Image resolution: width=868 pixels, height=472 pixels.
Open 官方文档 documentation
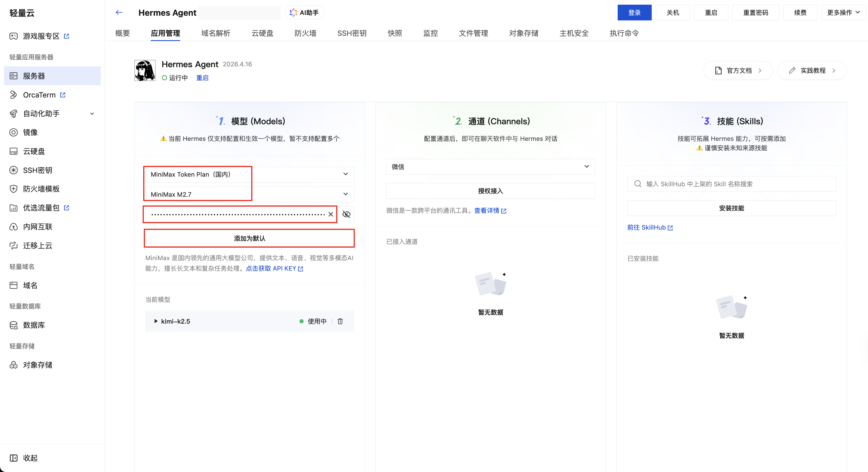(738, 70)
